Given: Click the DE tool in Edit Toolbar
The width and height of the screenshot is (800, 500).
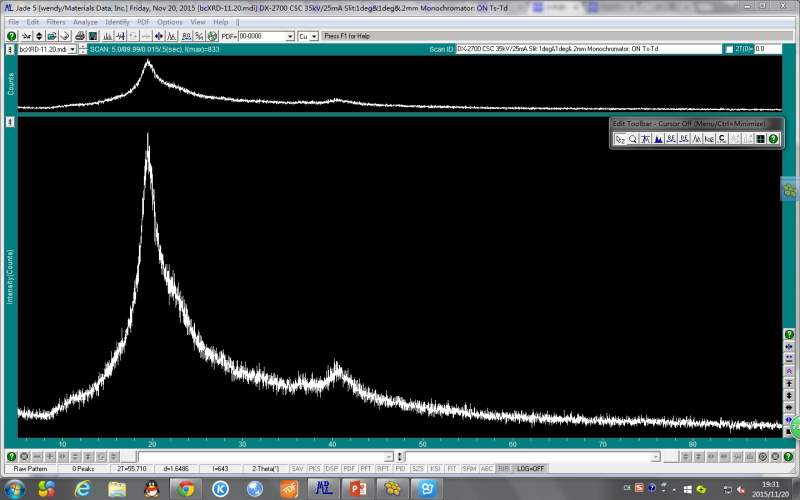Looking at the screenshot, I should [x=684, y=139].
